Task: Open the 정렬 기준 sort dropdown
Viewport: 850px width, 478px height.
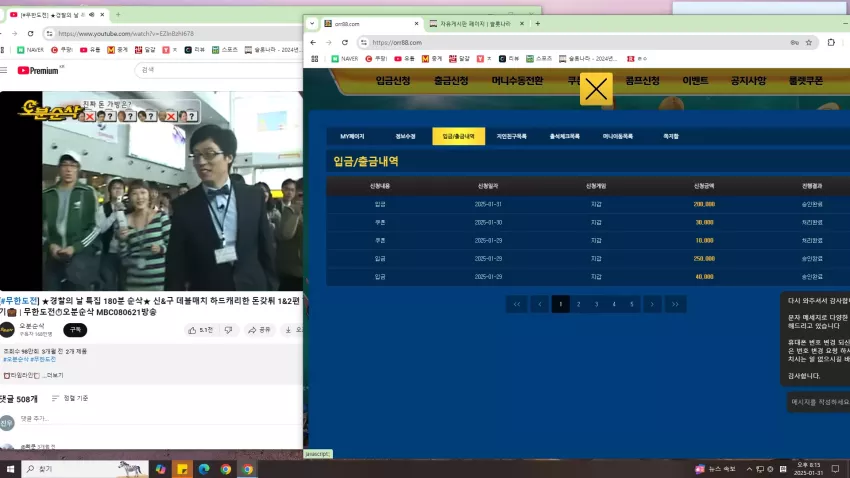Action: pyautogui.click(x=69, y=398)
